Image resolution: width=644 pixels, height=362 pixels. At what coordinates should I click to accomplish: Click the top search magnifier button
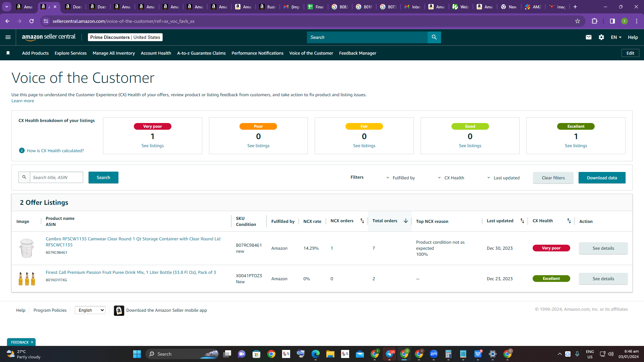click(x=434, y=37)
